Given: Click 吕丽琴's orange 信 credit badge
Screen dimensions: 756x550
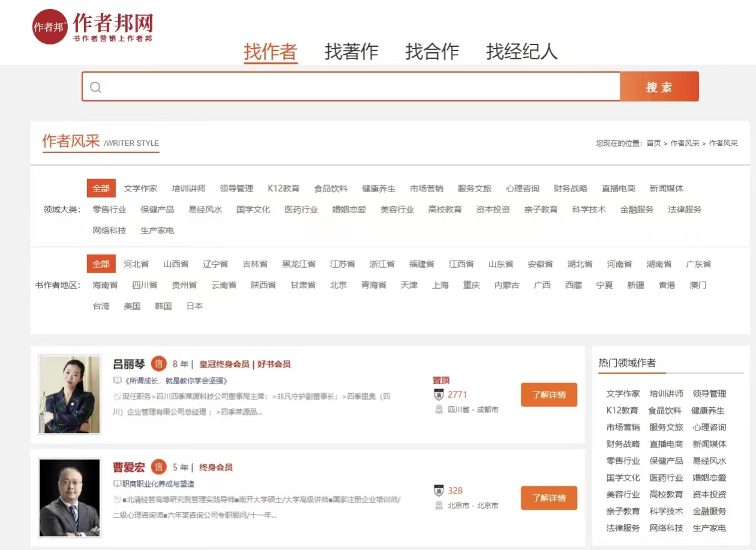Looking at the screenshot, I should [x=158, y=364].
